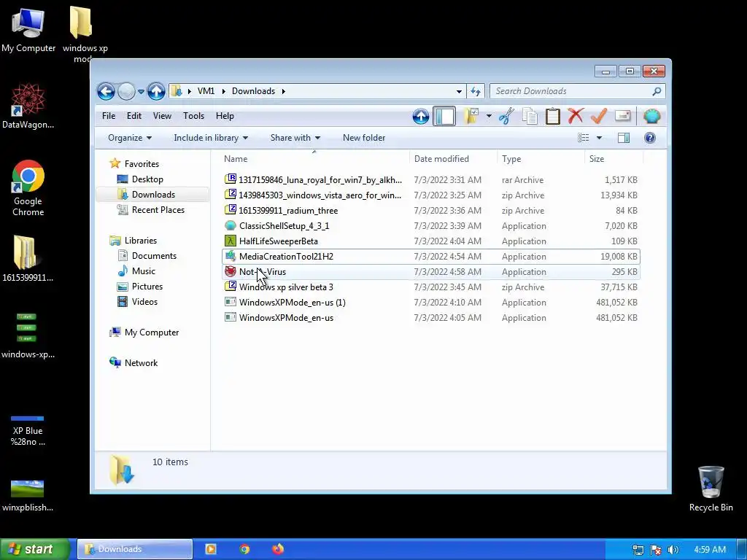Click the blue Help question icon
This screenshot has width=747, height=560.
point(650,138)
